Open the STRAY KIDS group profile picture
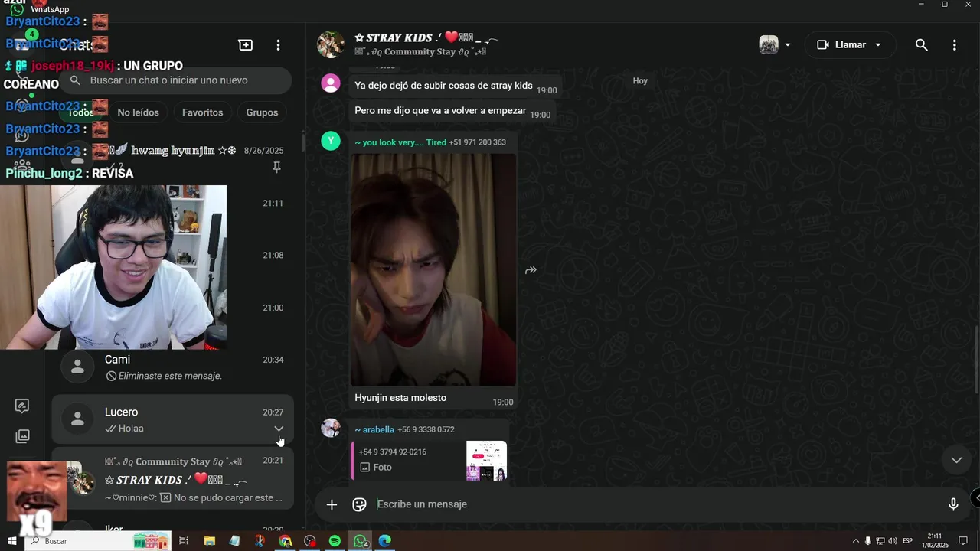 pyautogui.click(x=331, y=44)
